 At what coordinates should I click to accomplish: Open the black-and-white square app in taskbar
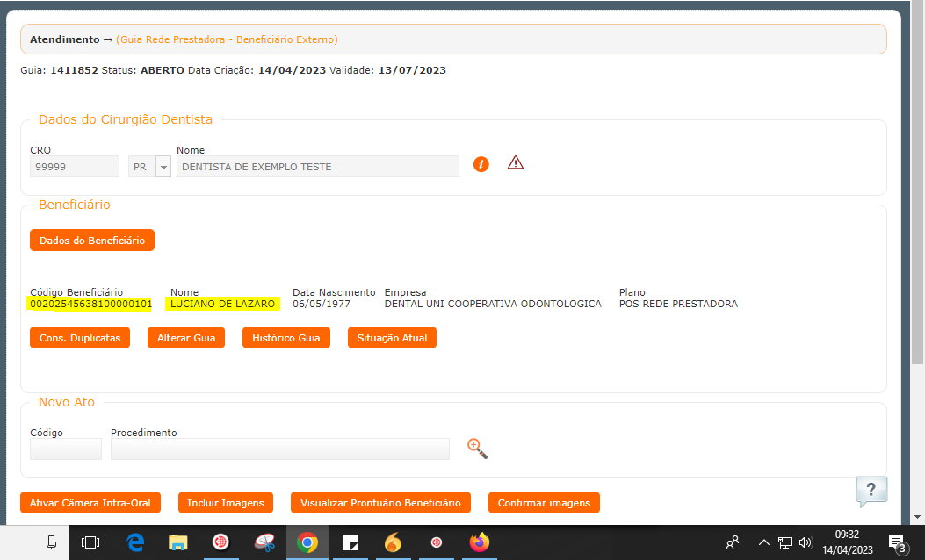[x=350, y=542]
